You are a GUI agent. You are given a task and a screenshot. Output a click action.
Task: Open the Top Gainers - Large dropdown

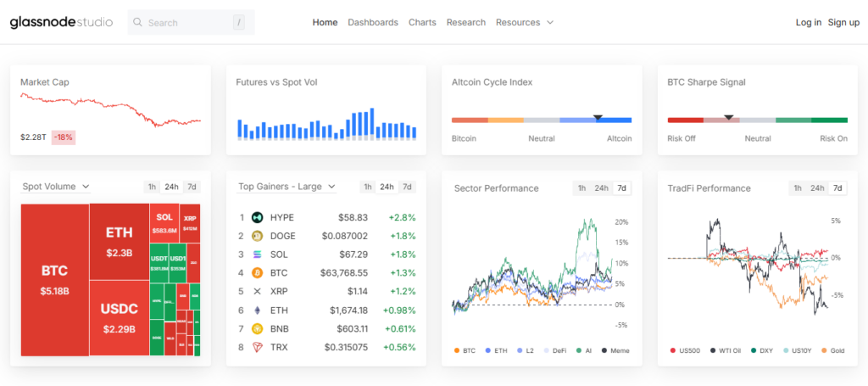point(287,187)
